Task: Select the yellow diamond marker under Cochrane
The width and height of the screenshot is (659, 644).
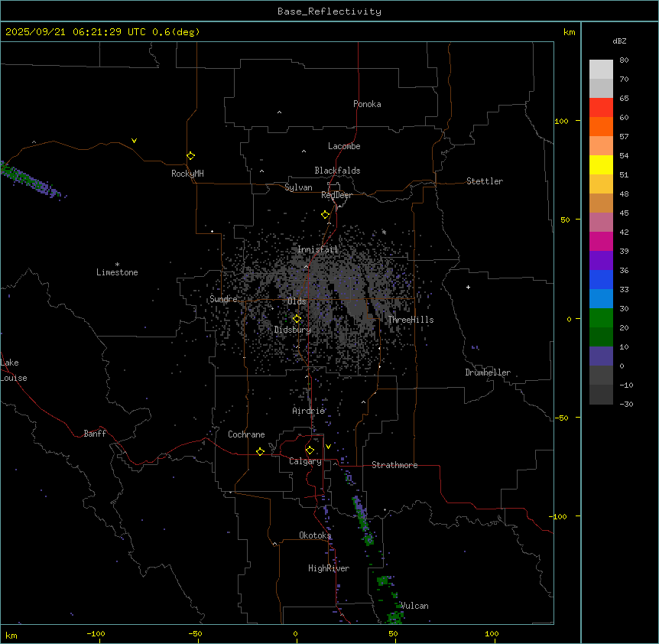Action: 260,452
